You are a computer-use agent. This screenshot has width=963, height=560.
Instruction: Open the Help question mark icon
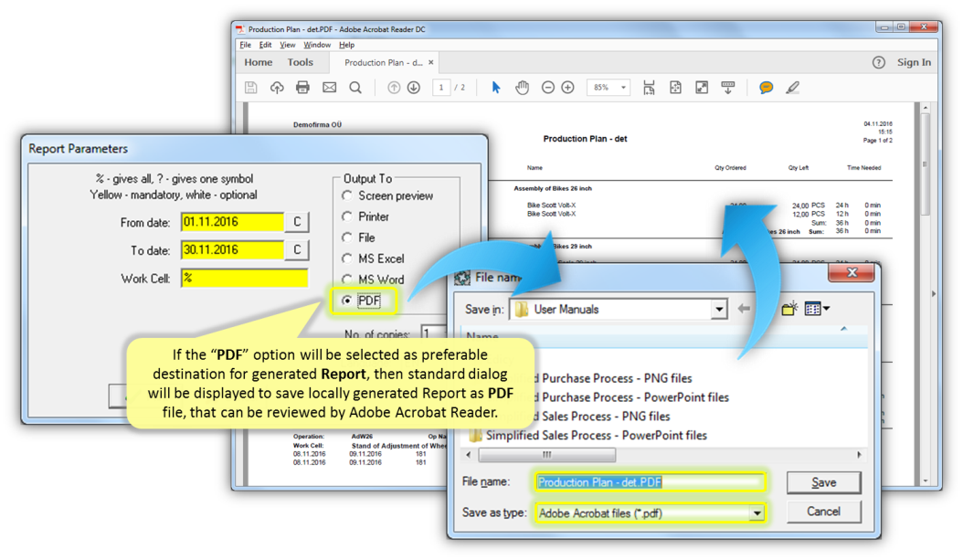pyautogui.click(x=879, y=62)
